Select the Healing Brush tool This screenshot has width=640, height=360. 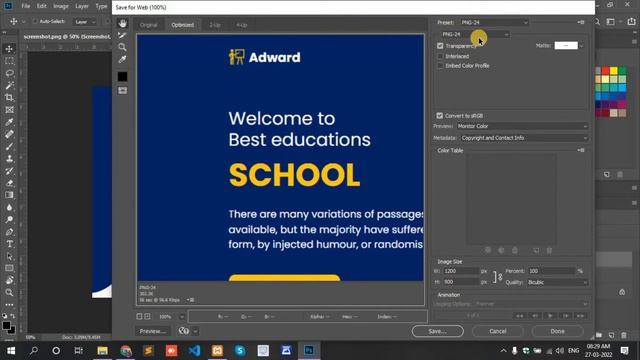click(x=9, y=134)
